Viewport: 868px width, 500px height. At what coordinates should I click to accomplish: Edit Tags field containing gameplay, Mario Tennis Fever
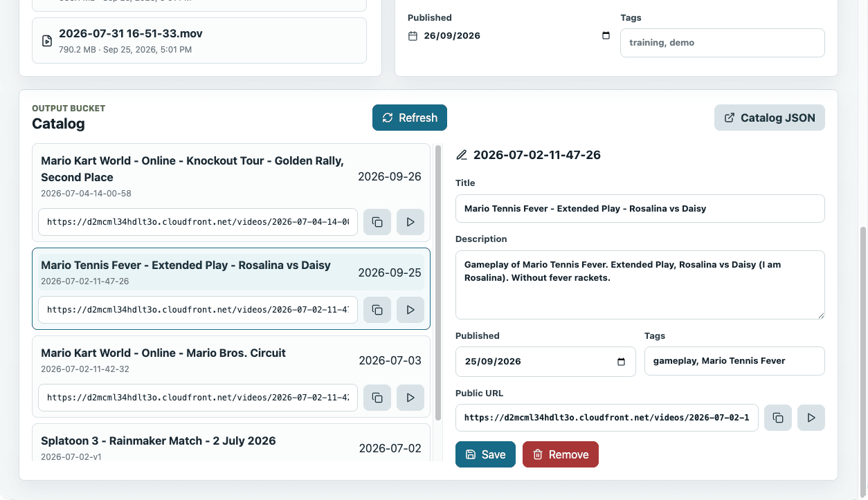[x=734, y=361]
